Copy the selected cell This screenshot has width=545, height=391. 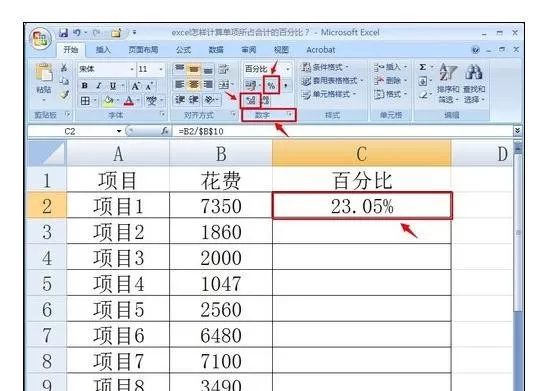[64, 81]
